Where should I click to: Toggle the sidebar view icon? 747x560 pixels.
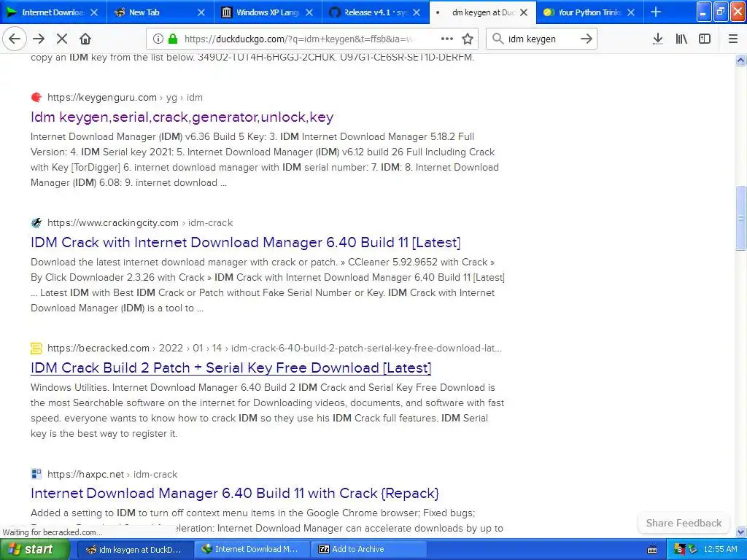click(x=705, y=39)
